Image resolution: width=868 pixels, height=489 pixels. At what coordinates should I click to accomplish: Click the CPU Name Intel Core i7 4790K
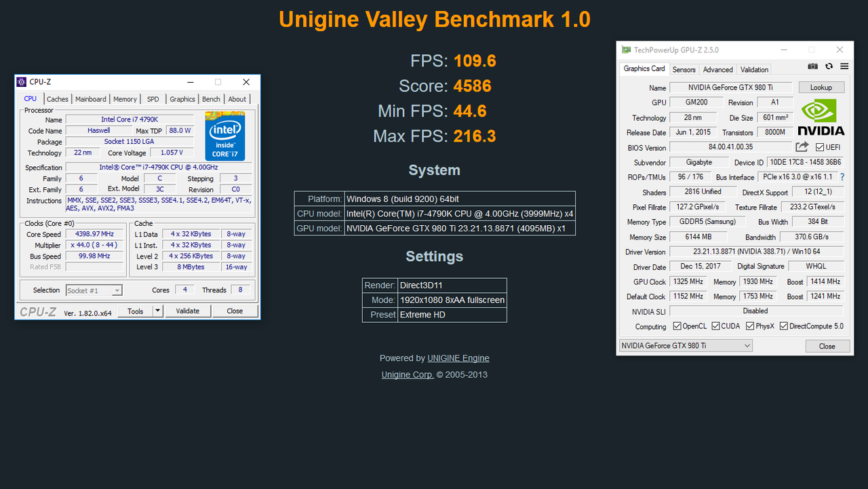click(130, 119)
